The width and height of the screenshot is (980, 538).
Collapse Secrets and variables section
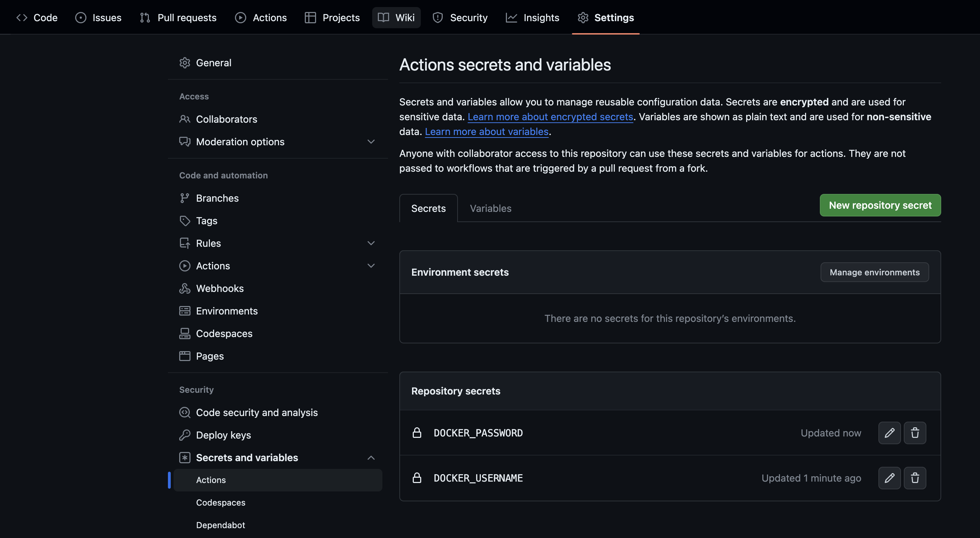pos(371,458)
